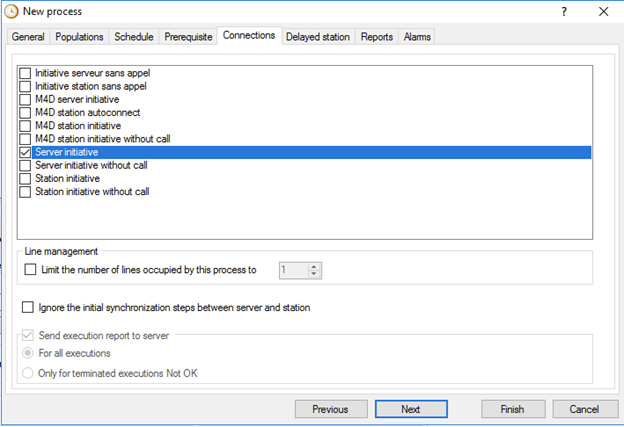Check Initiative serveur sans appel
Viewport: 624px width, 427px height.
click(x=25, y=74)
